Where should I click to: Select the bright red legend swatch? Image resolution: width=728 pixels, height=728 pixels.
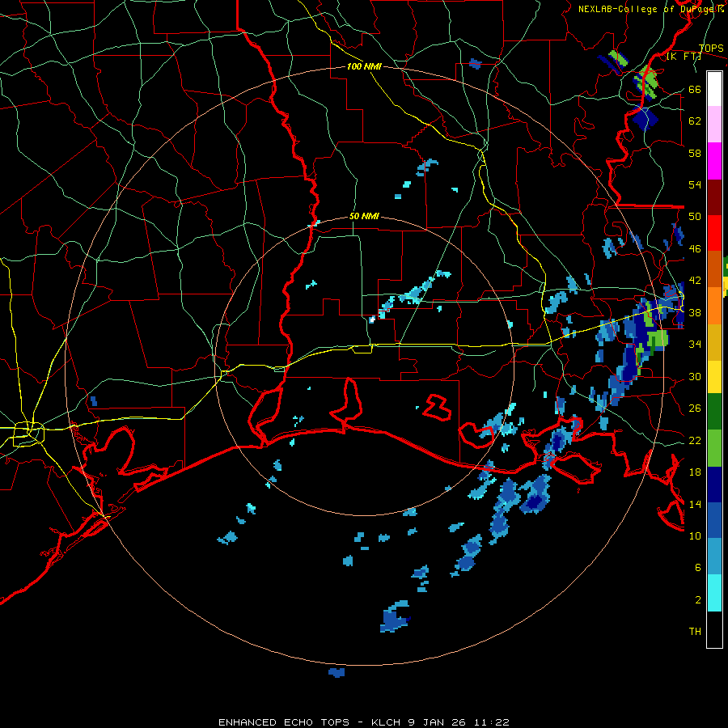pyautogui.click(x=714, y=233)
